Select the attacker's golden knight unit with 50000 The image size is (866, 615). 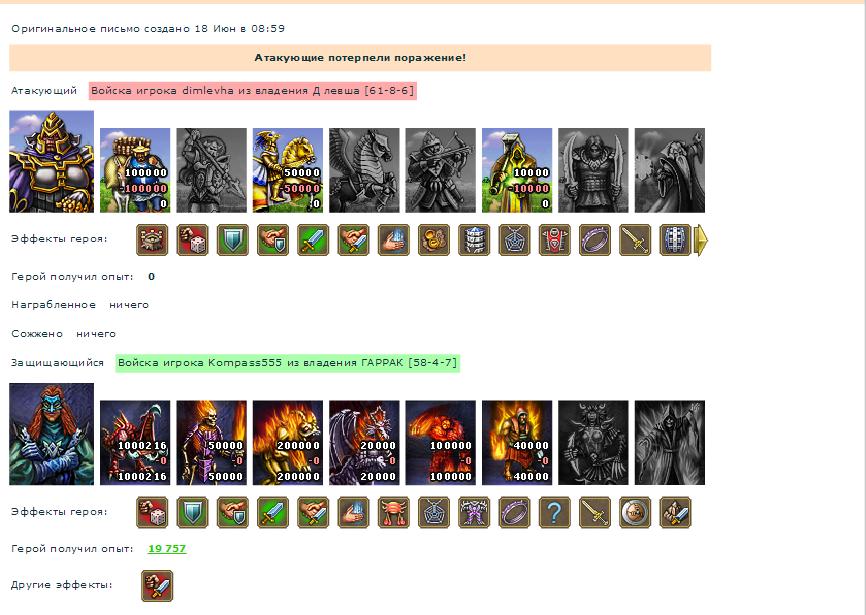pos(288,171)
